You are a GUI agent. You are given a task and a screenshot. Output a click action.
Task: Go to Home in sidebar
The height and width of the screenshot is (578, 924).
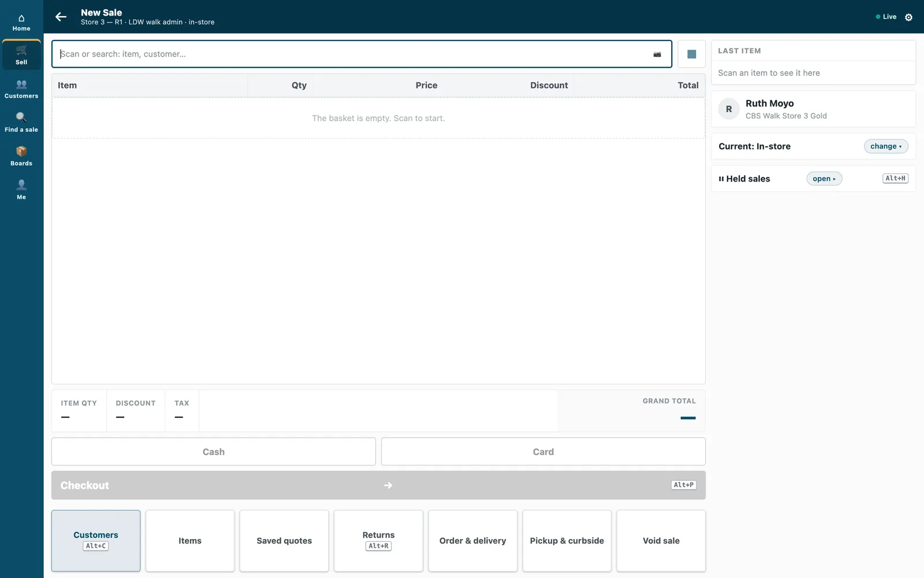[21, 23]
